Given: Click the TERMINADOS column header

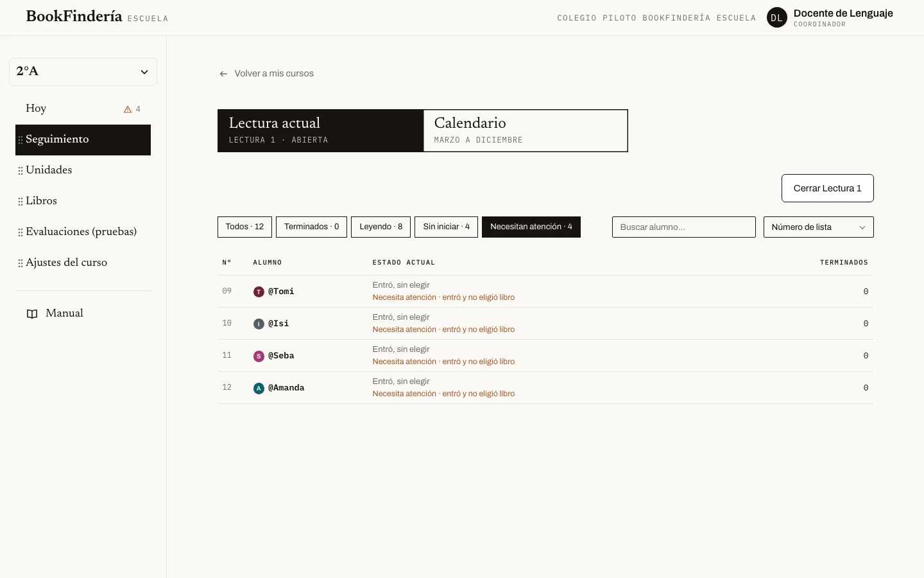Looking at the screenshot, I should tap(844, 263).
